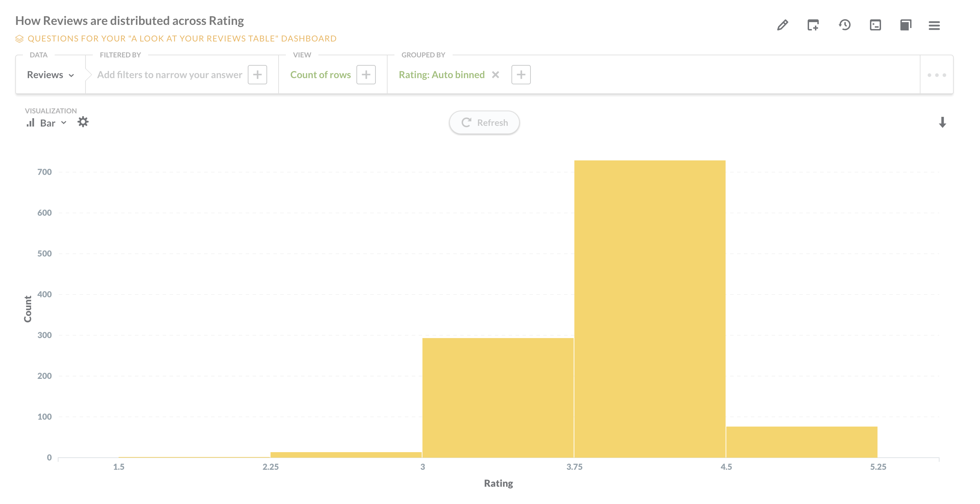Add this question to a dashboard

tap(813, 25)
